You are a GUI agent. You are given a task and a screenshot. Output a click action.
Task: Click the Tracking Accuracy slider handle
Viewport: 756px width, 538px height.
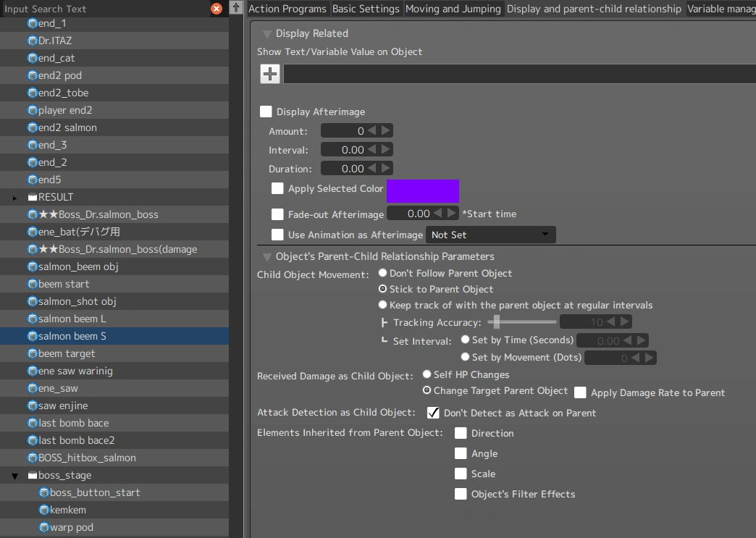tap(497, 321)
